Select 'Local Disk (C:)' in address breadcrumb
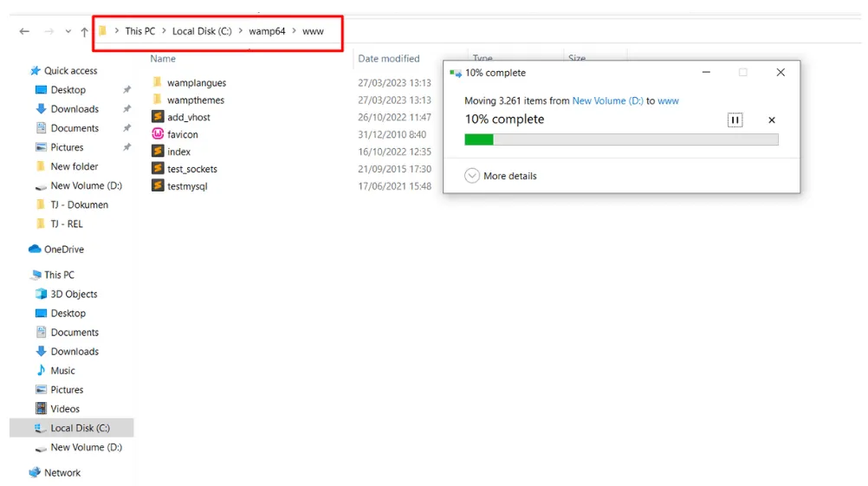 point(202,31)
